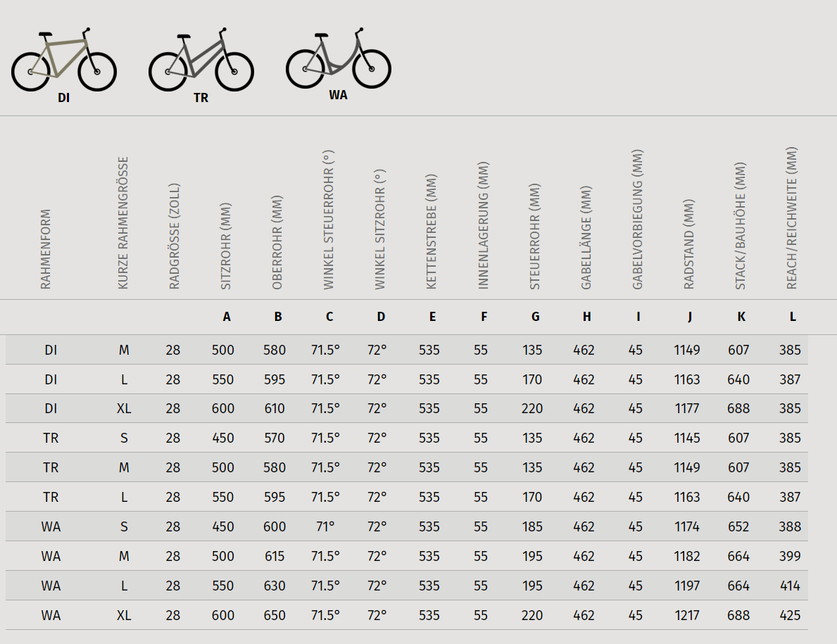Image resolution: width=837 pixels, height=644 pixels.
Task: Select the DI size XL row
Action: 407,409
